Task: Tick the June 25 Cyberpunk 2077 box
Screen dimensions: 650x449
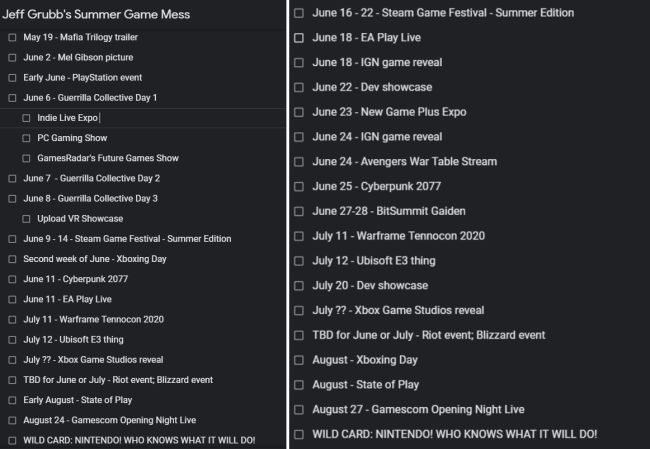Action: click(x=298, y=187)
